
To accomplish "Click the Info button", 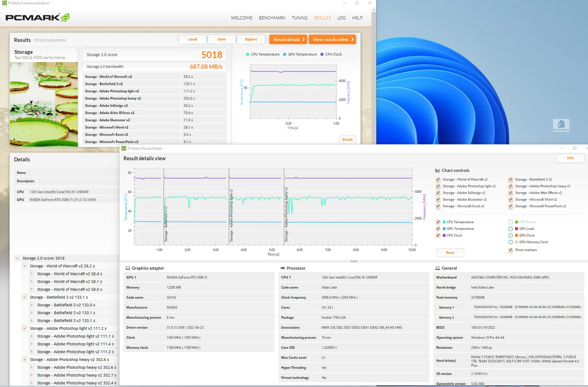I will tap(570, 158).
